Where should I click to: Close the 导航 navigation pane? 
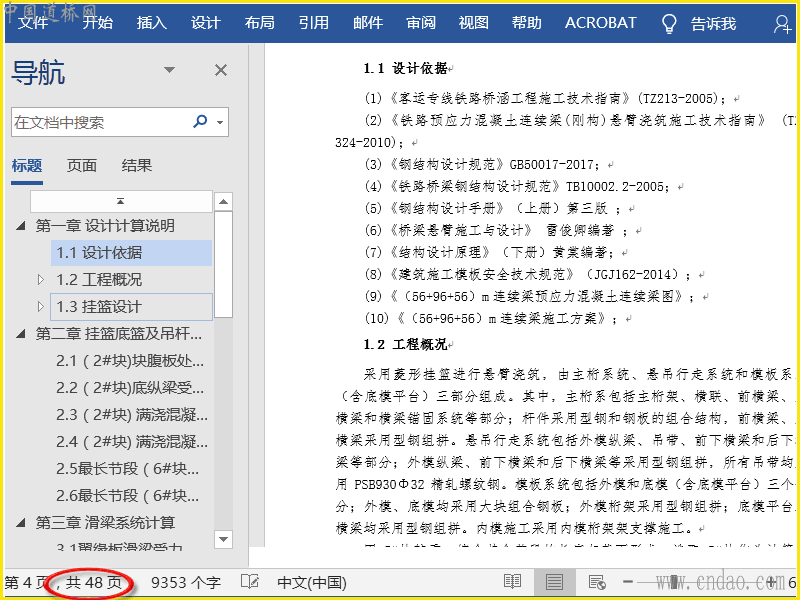(x=221, y=70)
